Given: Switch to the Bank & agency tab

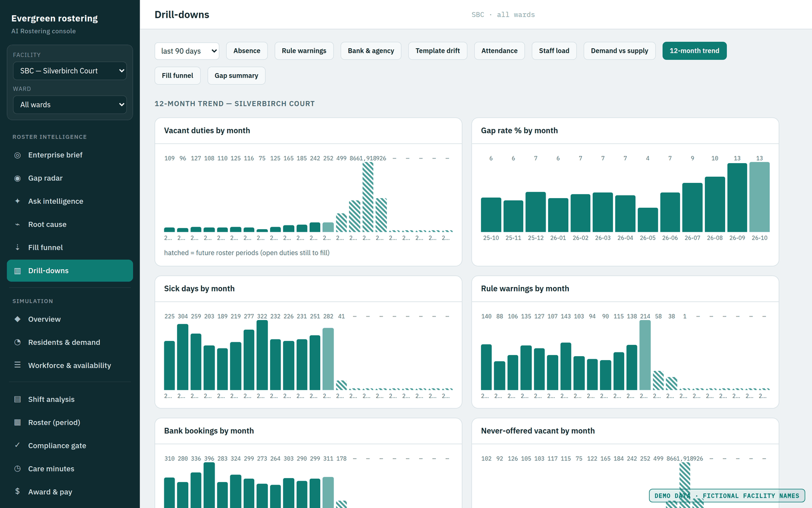Looking at the screenshot, I should click(371, 51).
